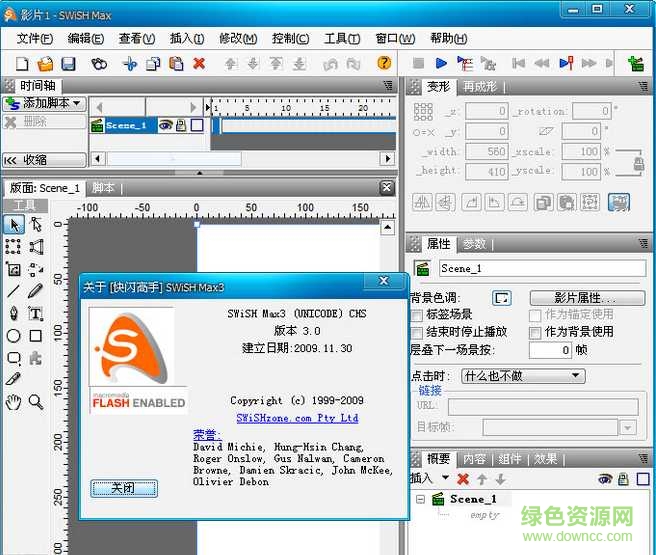This screenshot has height=555, width=656.
Task: Collapse the Scene_1 tree node
Action: tap(420, 499)
